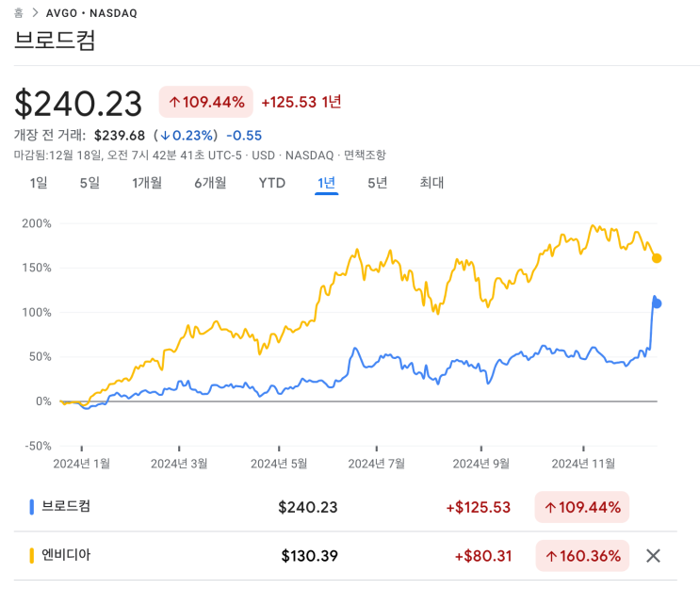Select the 1일 time range tab
700x589 pixels.
pos(39,183)
